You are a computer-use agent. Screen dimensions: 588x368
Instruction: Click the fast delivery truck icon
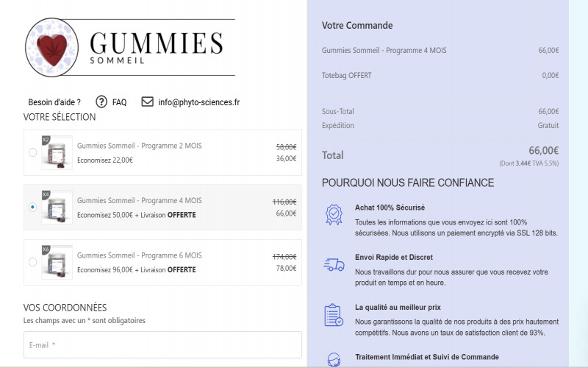tap(334, 265)
